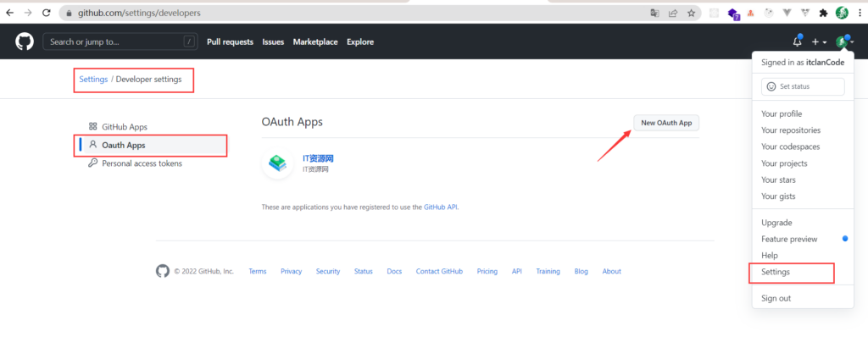Open the Blog footer link
The image size is (868, 337).
[x=581, y=271]
